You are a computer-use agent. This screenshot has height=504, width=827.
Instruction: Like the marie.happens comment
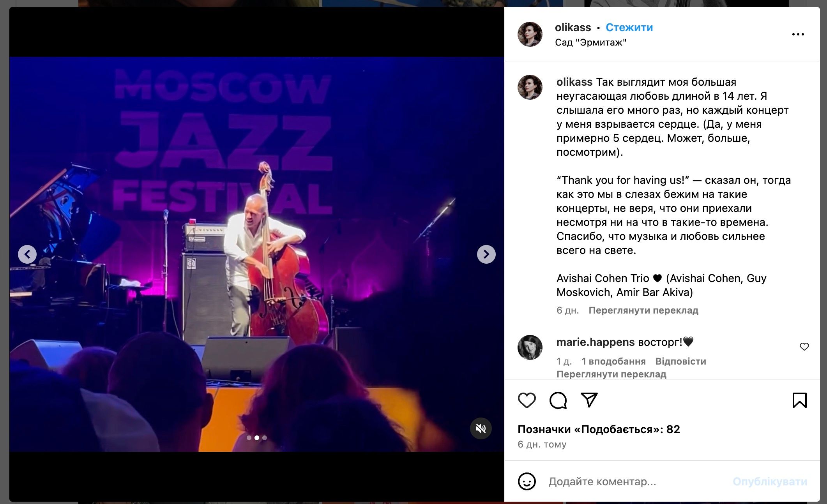pyautogui.click(x=804, y=347)
